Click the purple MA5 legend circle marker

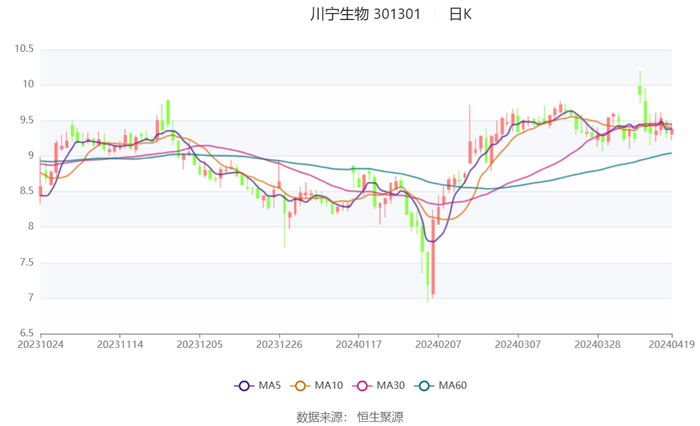point(243,386)
